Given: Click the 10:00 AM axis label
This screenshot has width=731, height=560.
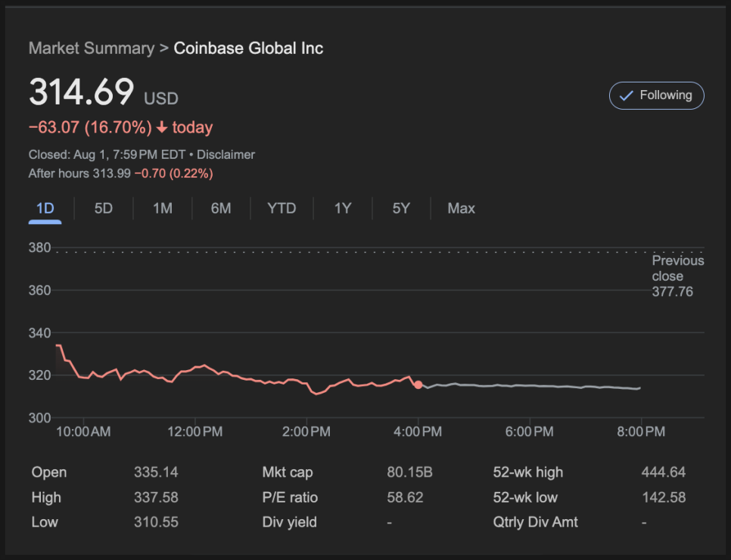Looking at the screenshot, I should coord(83,432).
